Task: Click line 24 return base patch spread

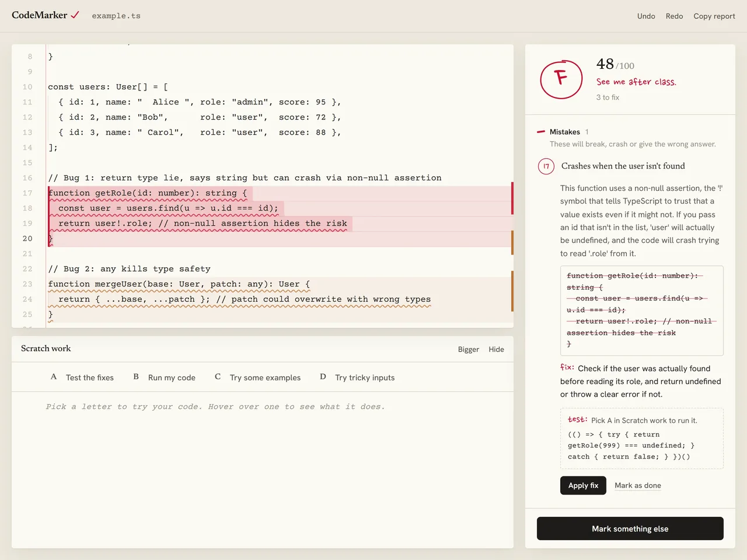Action: 245,299
